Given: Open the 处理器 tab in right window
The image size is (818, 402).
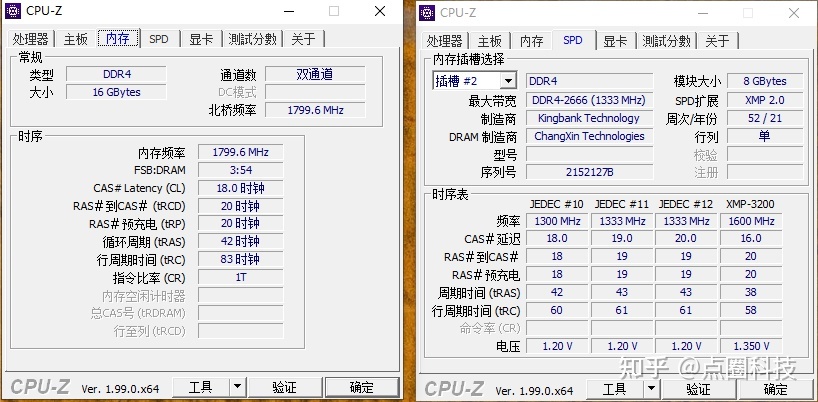Looking at the screenshot, I should tap(444, 41).
